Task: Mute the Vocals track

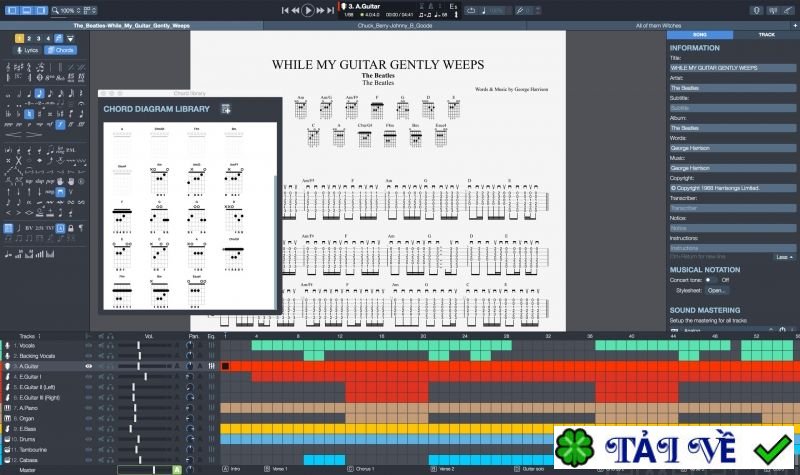Action: pyautogui.click(x=101, y=345)
